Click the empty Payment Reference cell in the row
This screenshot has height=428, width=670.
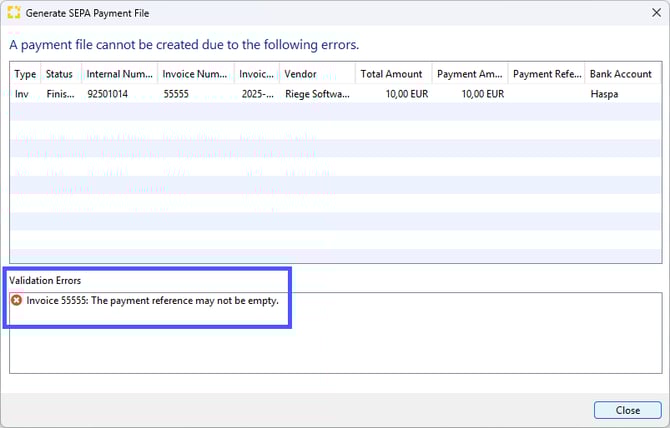546,93
